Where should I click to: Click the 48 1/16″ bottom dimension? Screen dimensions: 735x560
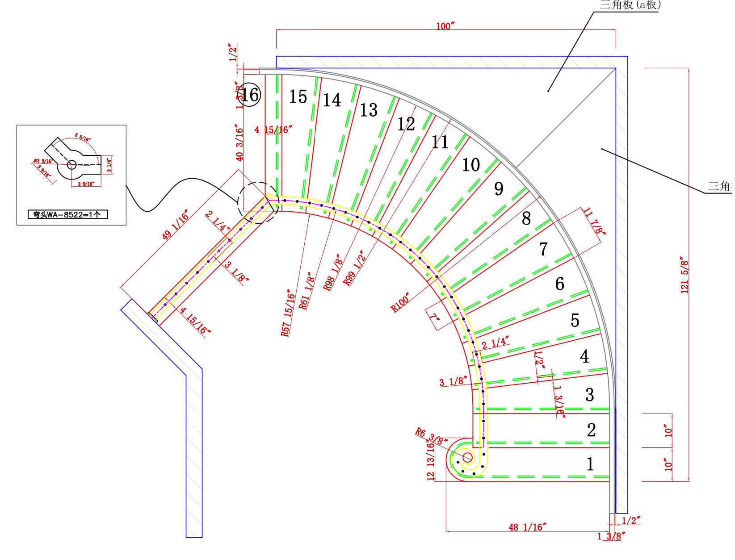[528, 527]
